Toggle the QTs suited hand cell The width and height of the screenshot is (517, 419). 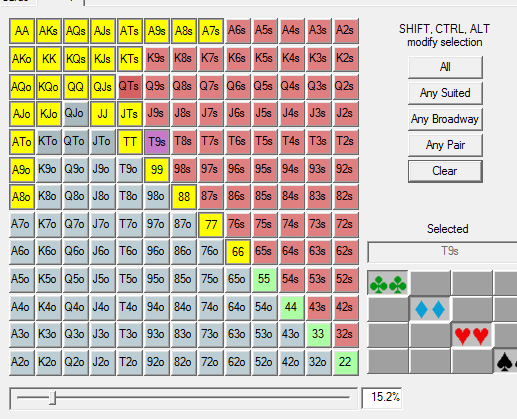tap(130, 87)
